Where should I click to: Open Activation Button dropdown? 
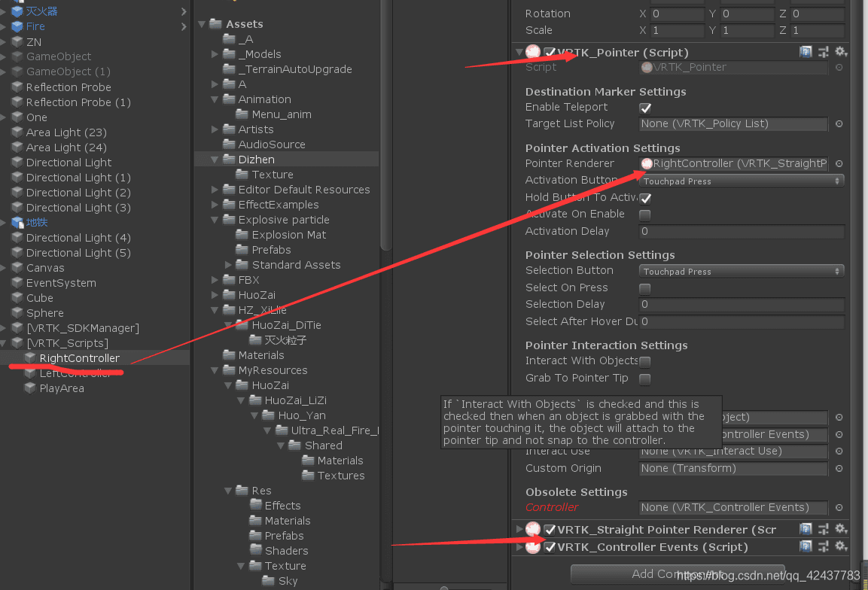point(742,181)
